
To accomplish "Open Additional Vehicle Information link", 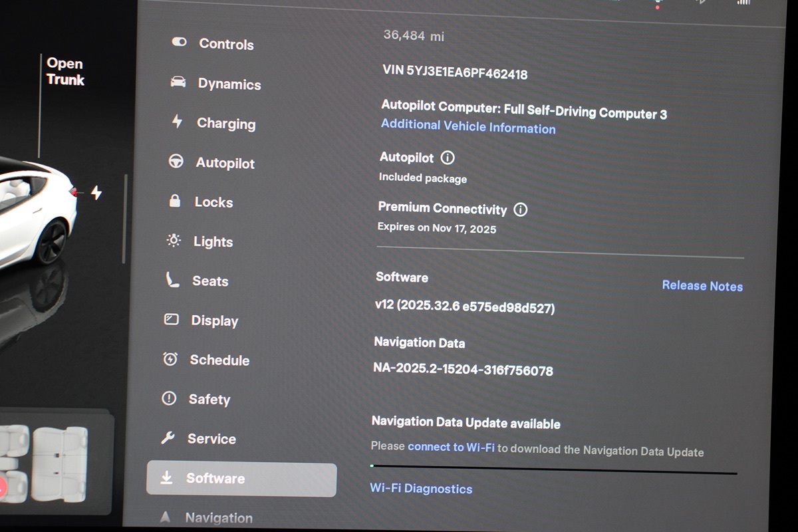I will [468, 127].
